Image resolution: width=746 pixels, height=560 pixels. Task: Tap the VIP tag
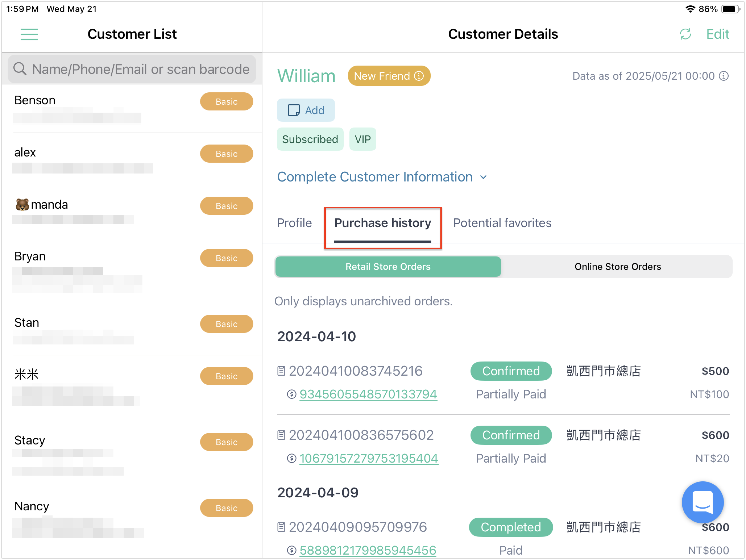[x=362, y=139]
